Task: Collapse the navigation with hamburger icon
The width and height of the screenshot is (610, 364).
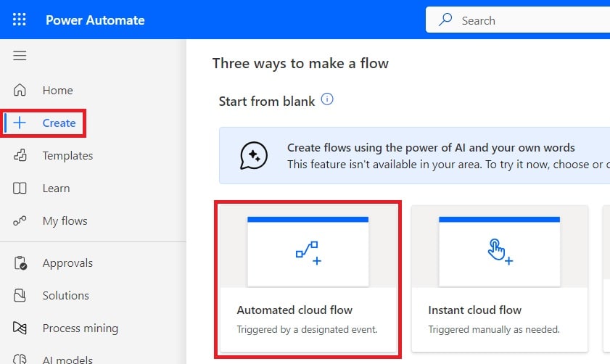Action: [20, 56]
